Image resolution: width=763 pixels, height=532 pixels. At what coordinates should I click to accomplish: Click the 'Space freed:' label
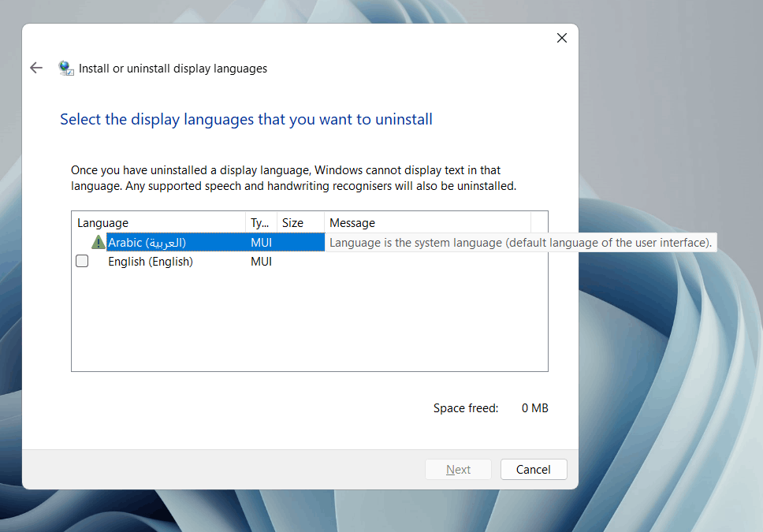[x=466, y=408]
